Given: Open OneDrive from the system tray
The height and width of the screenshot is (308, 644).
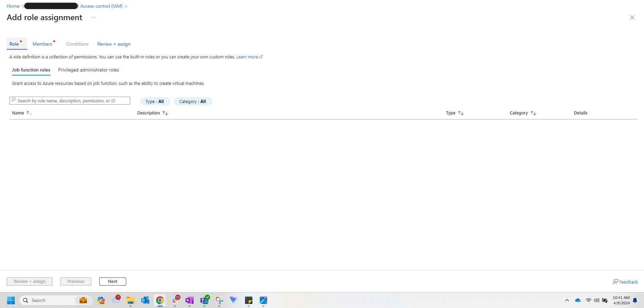Looking at the screenshot, I should 578,300.
